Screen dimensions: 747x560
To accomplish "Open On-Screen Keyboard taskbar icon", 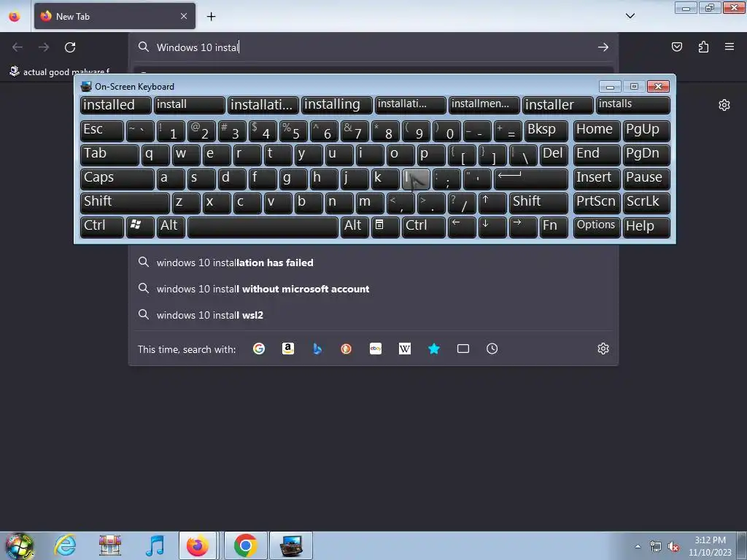I will coord(291,545).
